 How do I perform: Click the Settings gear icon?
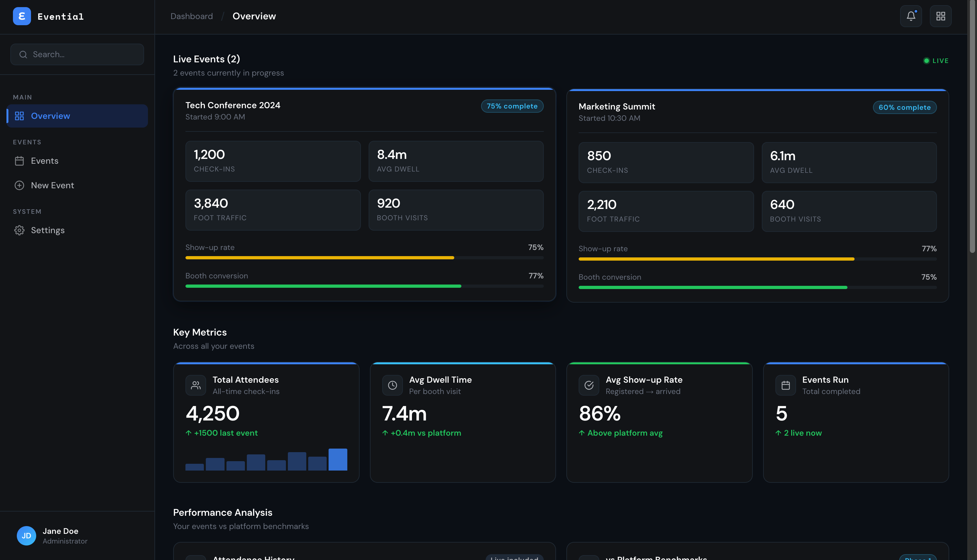[x=19, y=230]
